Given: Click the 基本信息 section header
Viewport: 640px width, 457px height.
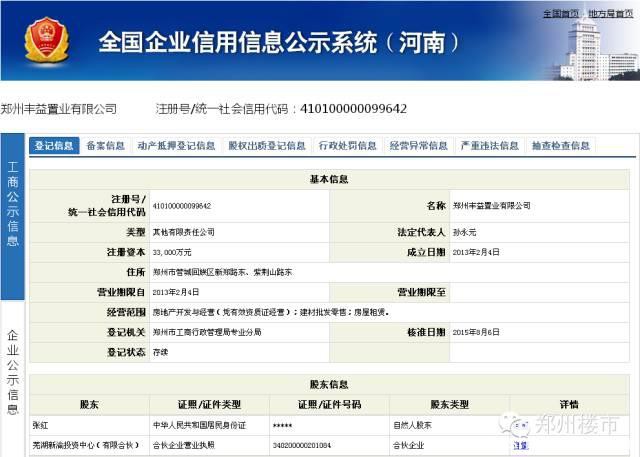Looking at the screenshot, I should point(329,179).
